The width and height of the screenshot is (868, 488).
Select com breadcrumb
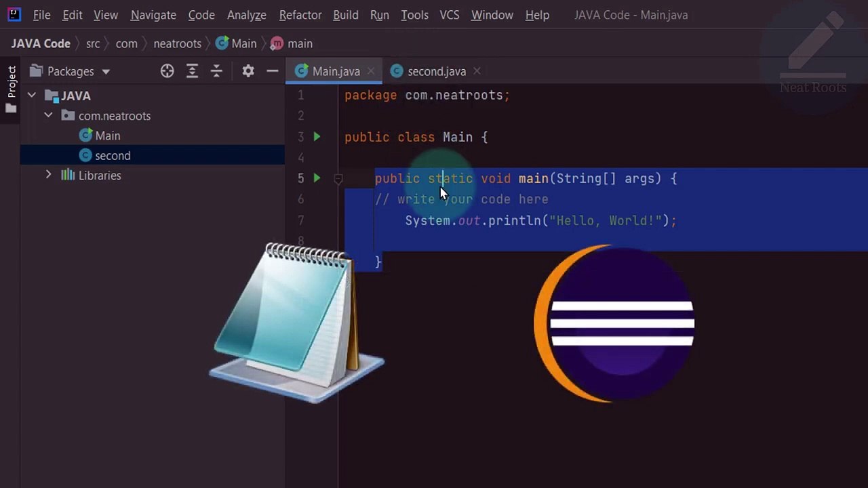pyautogui.click(x=126, y=43)
